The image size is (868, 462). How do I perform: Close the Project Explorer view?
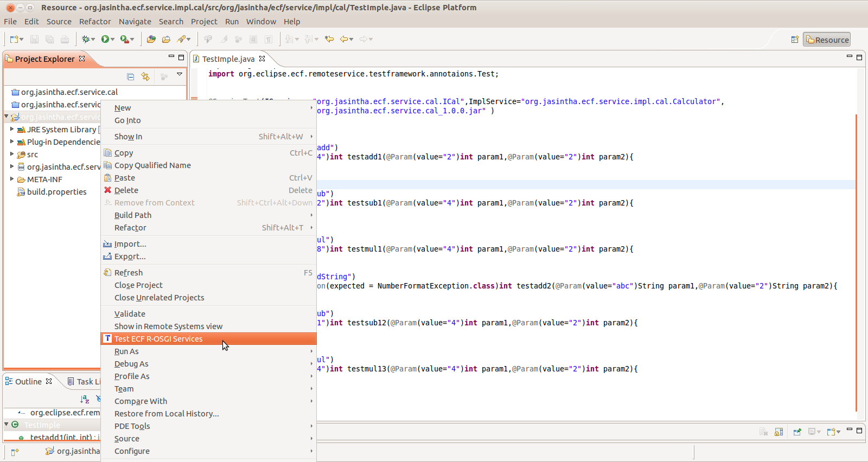point(82,59)
